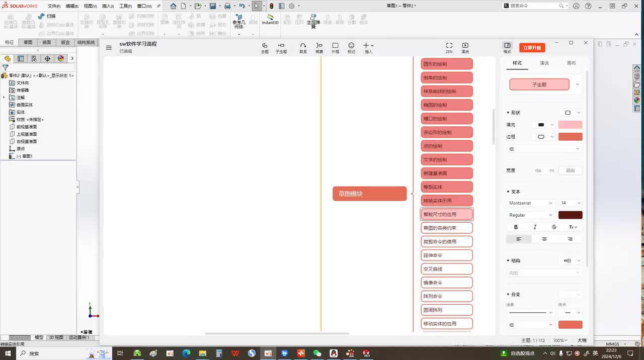Click the feature tree filter icon
Screen dimensions: 644x360
tap(6, 67)
